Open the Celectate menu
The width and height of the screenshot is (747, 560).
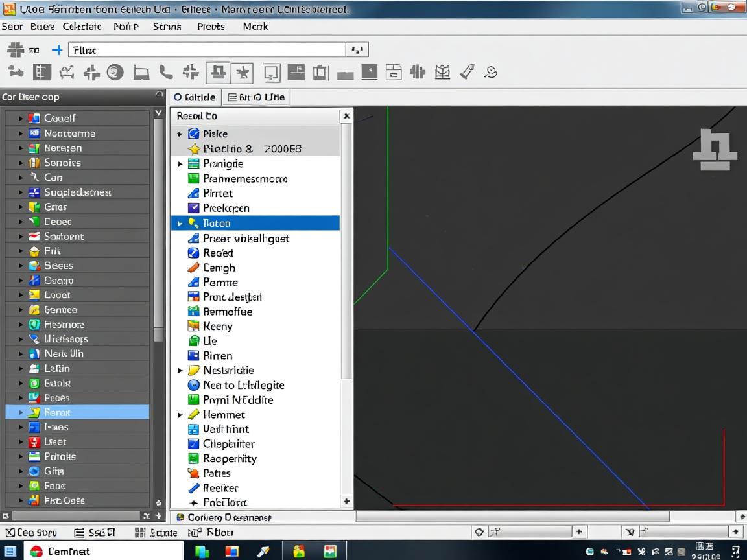82,27
